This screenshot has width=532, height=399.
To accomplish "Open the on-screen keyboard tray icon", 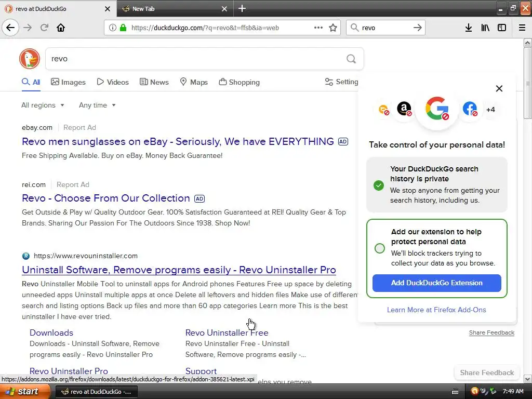I will [x=455, y=392].
